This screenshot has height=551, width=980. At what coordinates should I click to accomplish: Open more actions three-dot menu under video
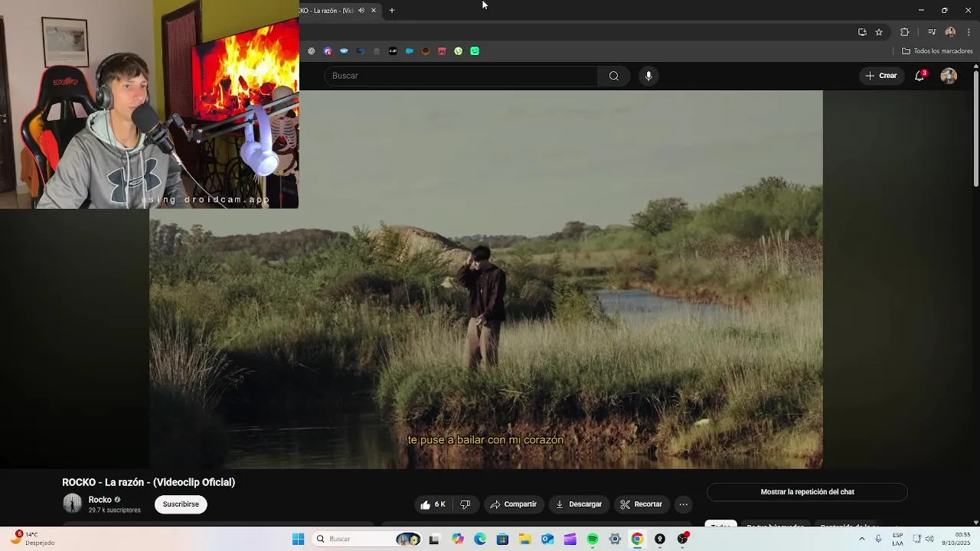(683, 504)
